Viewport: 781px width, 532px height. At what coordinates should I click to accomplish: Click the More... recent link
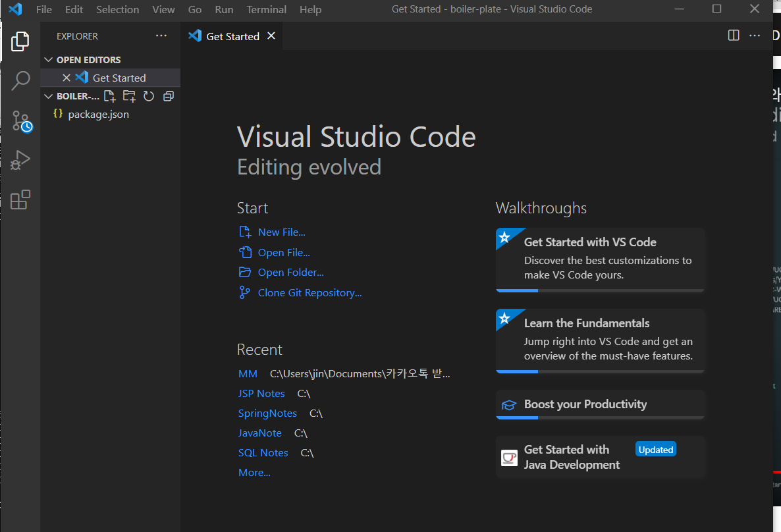pyautogui.click(x=255, y=473)
